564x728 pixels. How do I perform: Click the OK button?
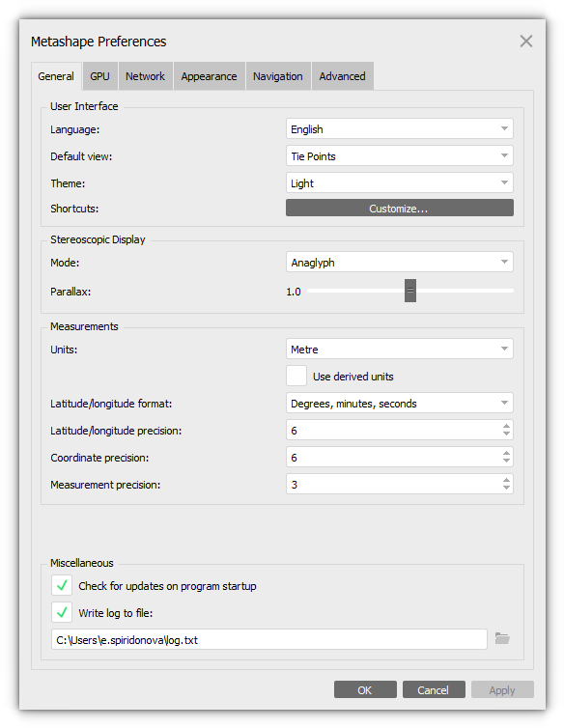365,690
